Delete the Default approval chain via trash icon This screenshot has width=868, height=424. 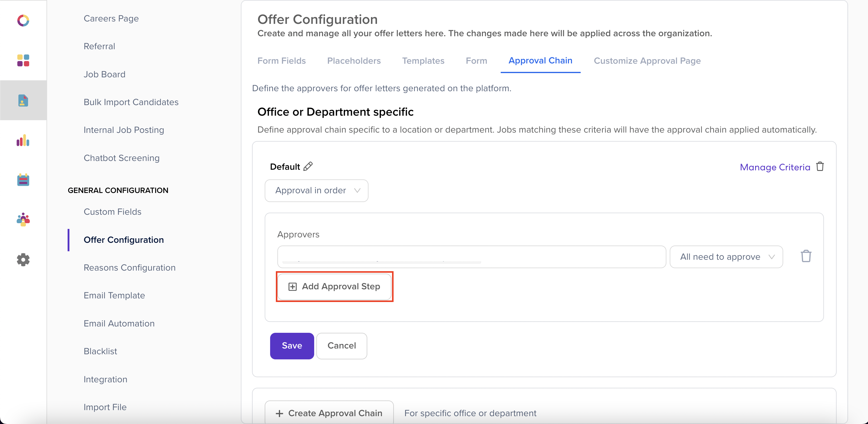coord(820,166)
